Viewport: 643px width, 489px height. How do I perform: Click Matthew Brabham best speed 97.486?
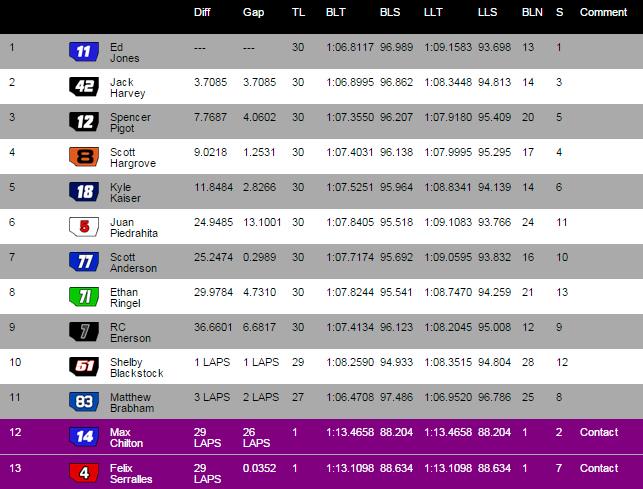click(x=396, y=398)
